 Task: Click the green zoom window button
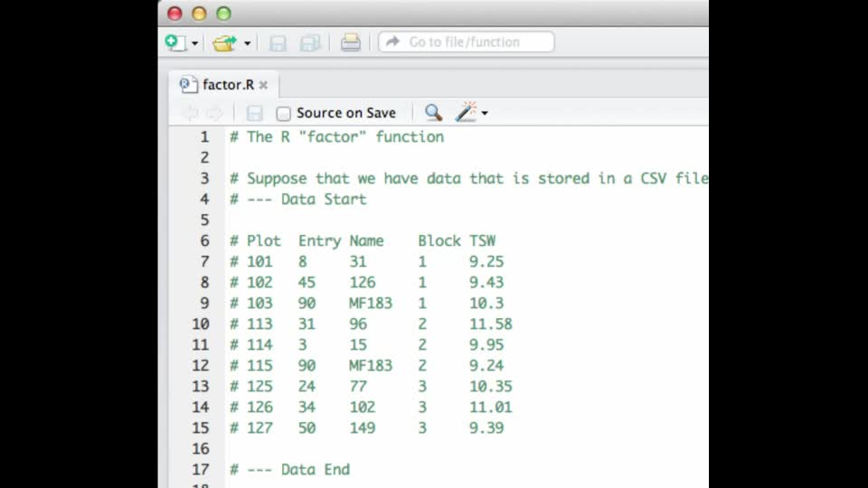(223, 14)
